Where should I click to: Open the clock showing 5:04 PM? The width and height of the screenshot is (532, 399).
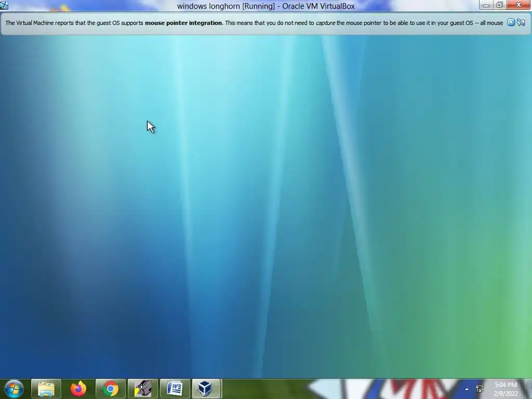506,389
